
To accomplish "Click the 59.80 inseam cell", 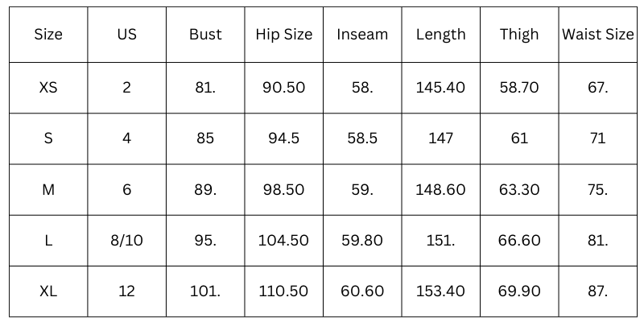I will 362,240.
